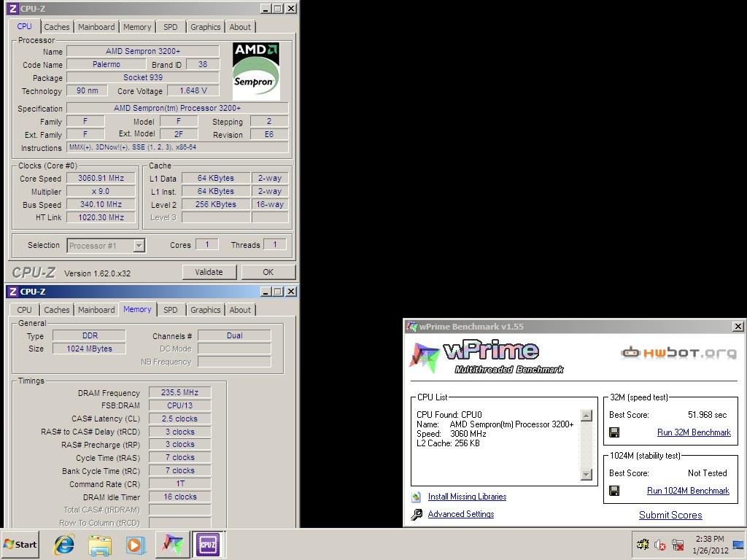Image resolution: width=747 pixels, height=560 pixels.
Task: Click the Advanced Settings wrench icon
Action: point(417,514)
